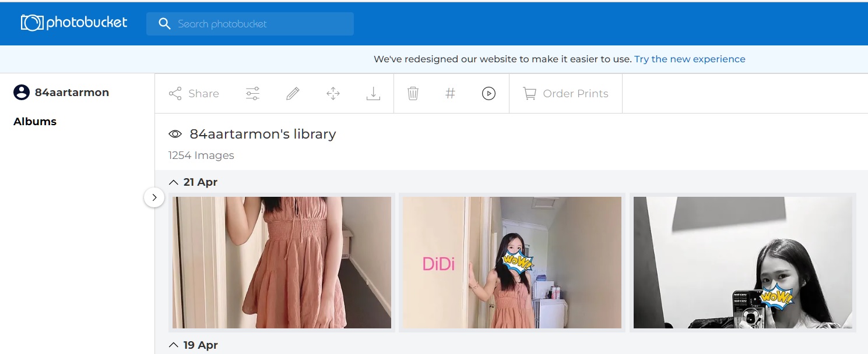This screenshot has width=868, height=354.
Task: Click the search magnifier icon
Action: coord(165,24)
